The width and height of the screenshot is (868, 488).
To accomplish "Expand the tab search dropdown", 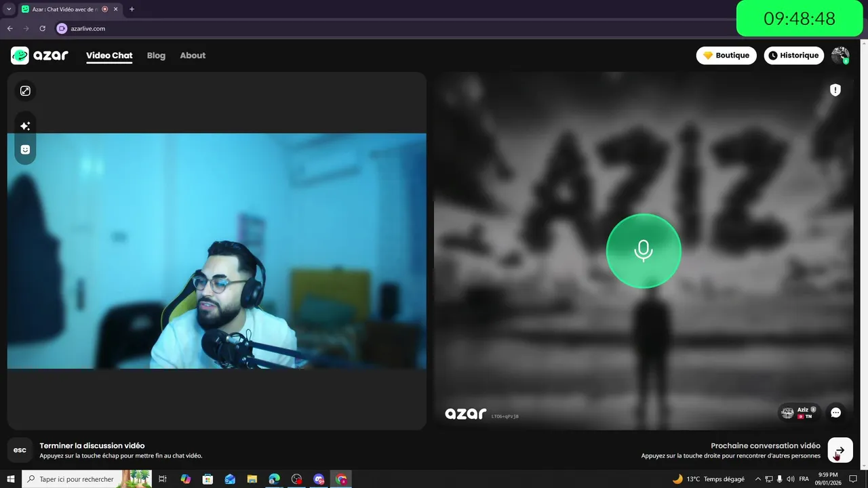I will pos(9,9).
